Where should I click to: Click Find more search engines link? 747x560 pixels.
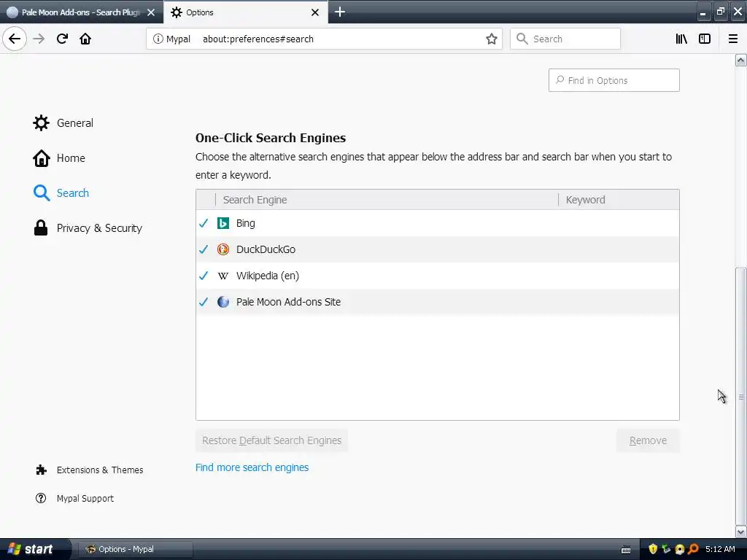[x=252, y=467]
